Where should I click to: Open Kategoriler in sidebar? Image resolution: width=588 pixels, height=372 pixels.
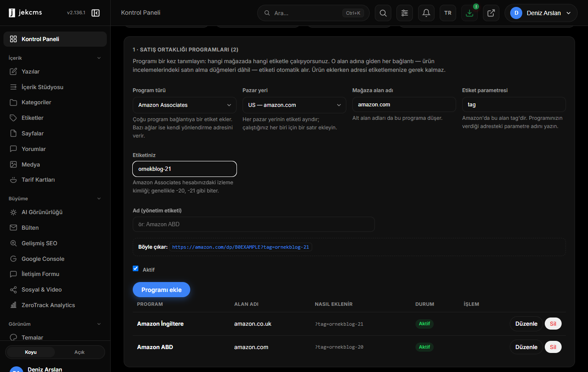(x=55, y=103)
